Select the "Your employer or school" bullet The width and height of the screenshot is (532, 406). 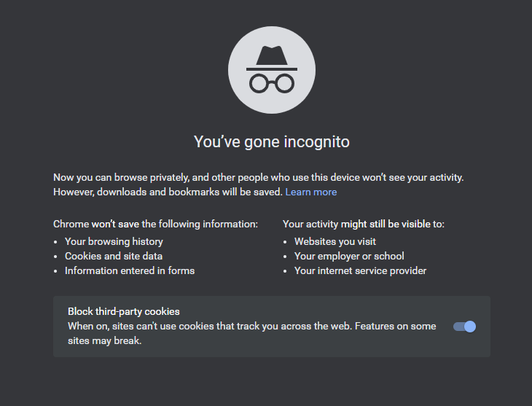pyautogui.click(x=349, y=256)
